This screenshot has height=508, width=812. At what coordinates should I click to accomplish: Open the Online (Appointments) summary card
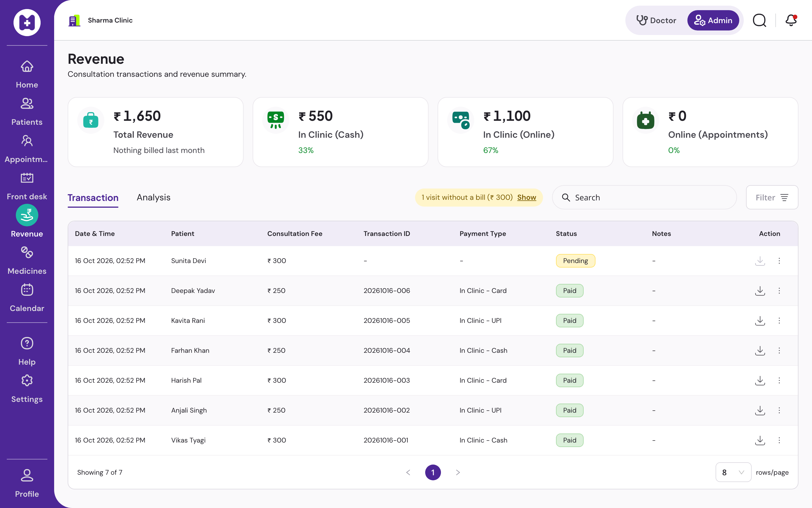710,132
